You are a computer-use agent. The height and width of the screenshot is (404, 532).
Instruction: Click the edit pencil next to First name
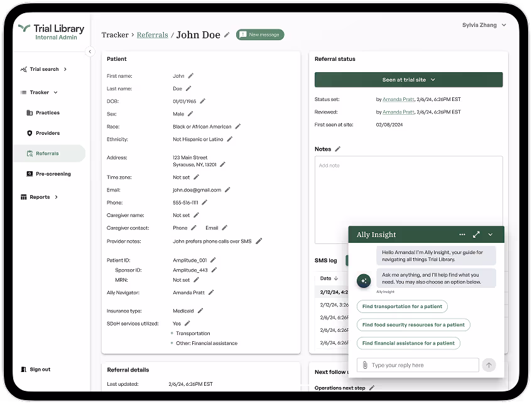point(190,76)
